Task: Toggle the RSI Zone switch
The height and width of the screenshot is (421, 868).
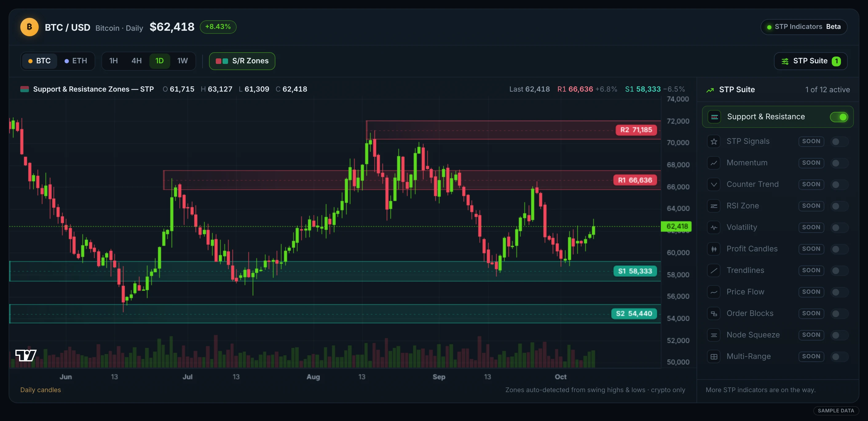Action: coord(839,206)
